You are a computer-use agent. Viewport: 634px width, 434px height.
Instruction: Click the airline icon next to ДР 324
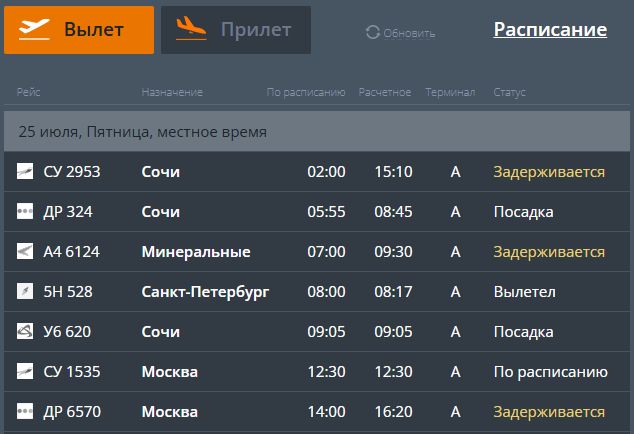(x=25, y=212)
